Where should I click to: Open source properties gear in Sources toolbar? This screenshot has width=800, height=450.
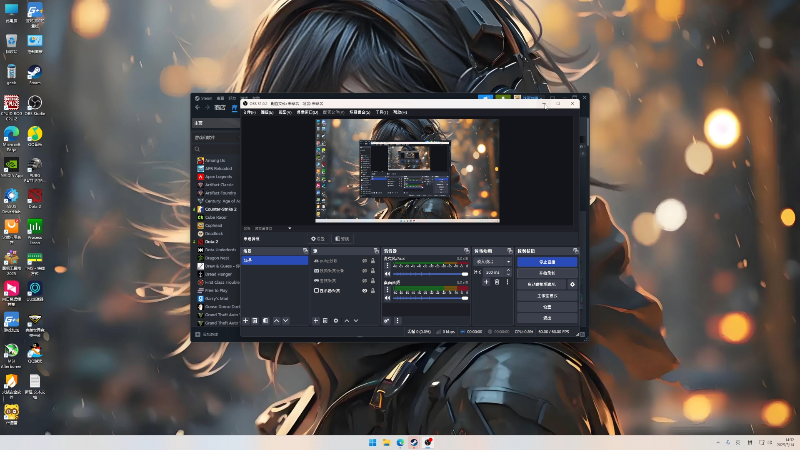coord(336,320)
